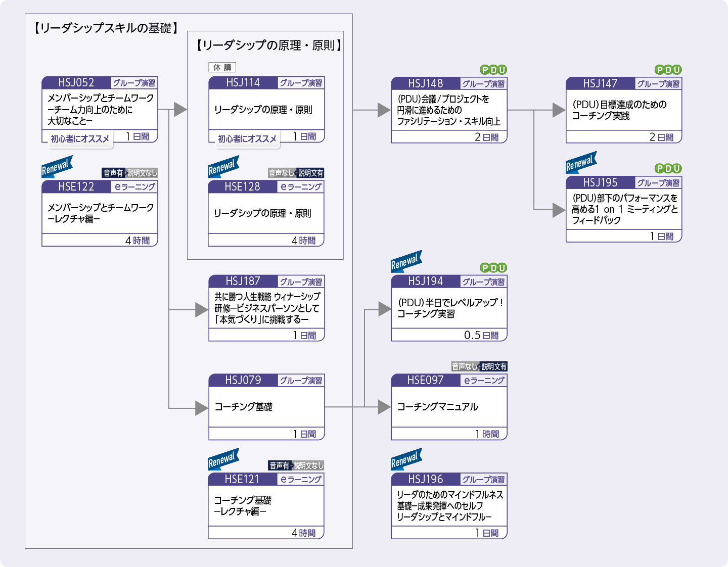Viewport: 728px width, 567px height.
Task: Click the HSE128 course code header
Action: 243,186
